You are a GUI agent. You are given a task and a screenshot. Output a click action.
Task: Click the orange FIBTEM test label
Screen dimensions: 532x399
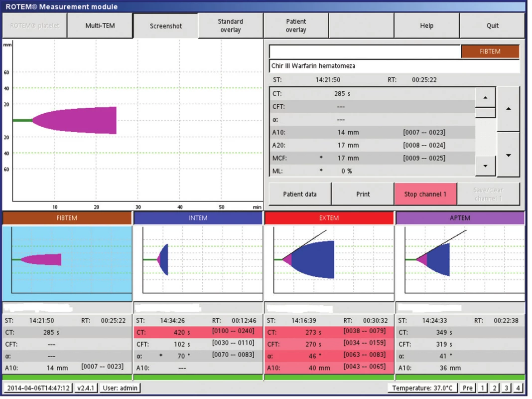(490, 51)
